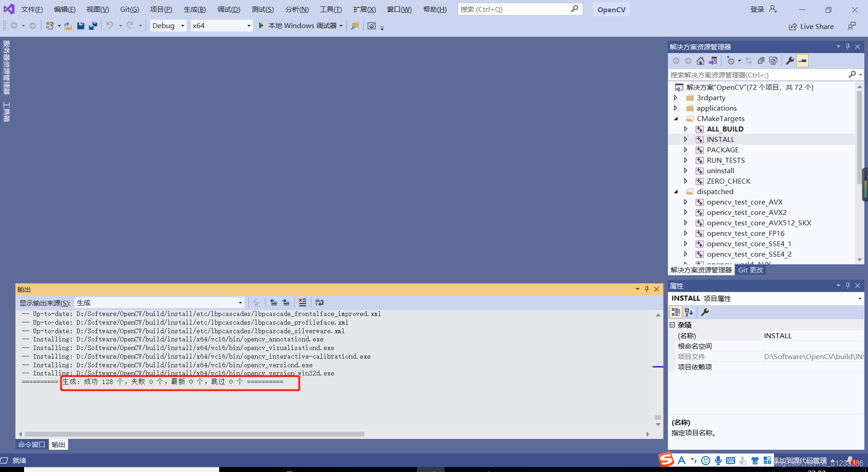
Task: Open the 服务器资源管理器 side tab
Action: [x=6, y=68]
